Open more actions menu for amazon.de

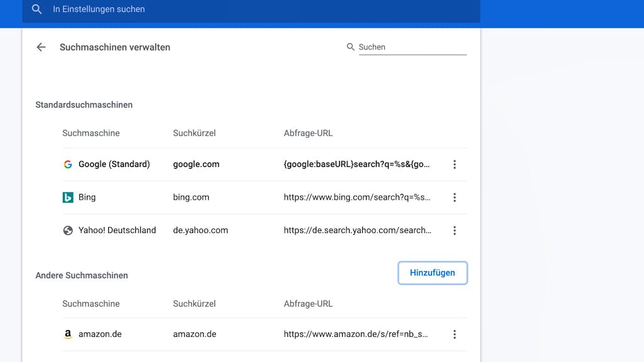(x=454, y=334)
